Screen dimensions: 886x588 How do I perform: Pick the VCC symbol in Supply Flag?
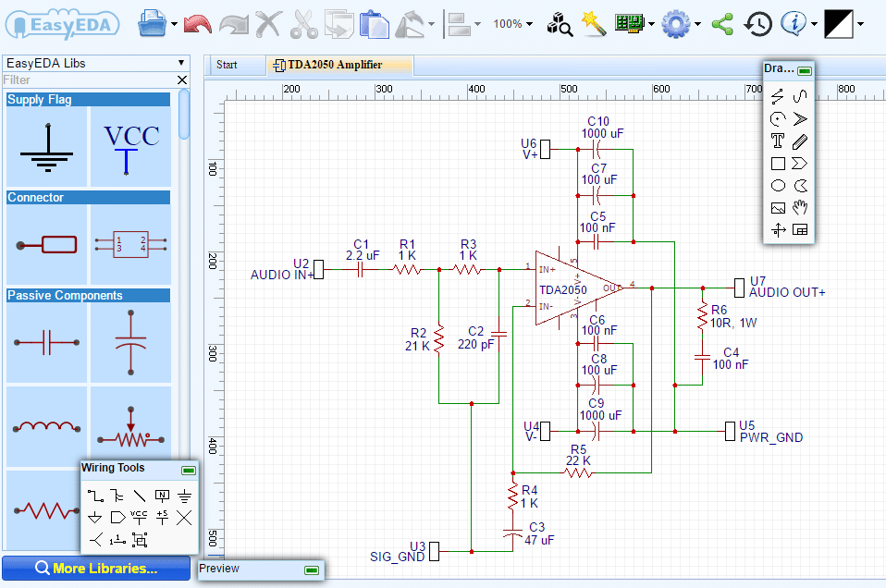click(130, 147)
